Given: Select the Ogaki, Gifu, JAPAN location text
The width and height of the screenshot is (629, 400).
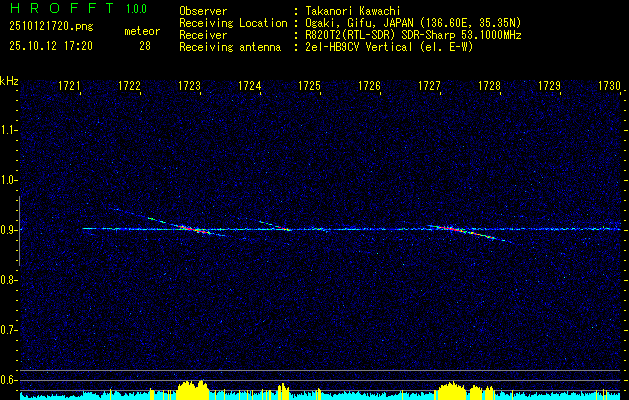Looking at the screenshot, I should coord(413,23).
